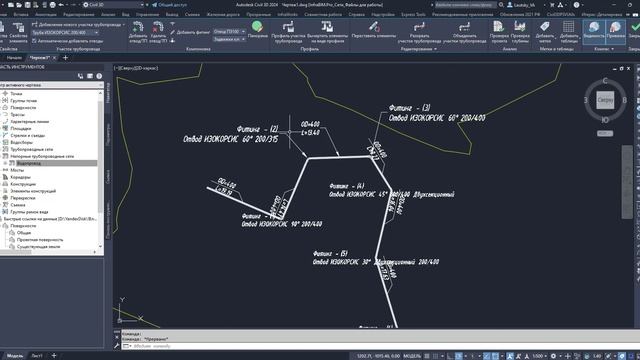
Task: Open the Отвод fitting type dropdown
Action: pos(229,31)
